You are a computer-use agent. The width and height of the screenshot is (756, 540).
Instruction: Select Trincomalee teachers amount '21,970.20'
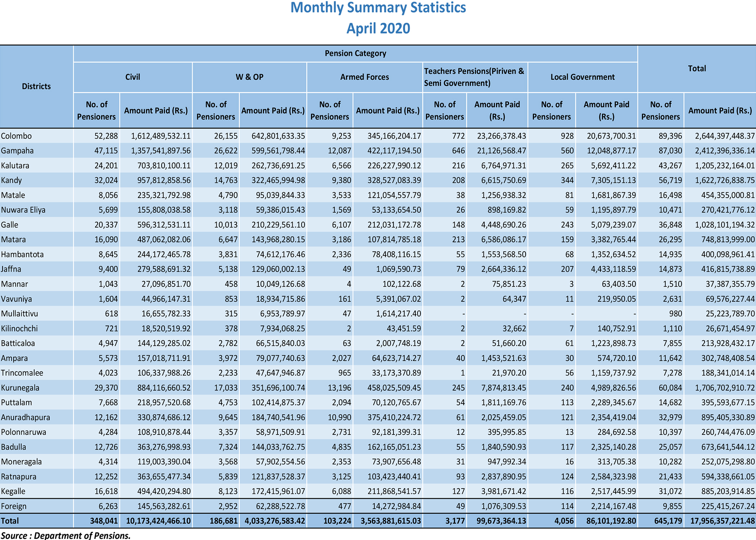pyautogui.click(x=509, y=373)
